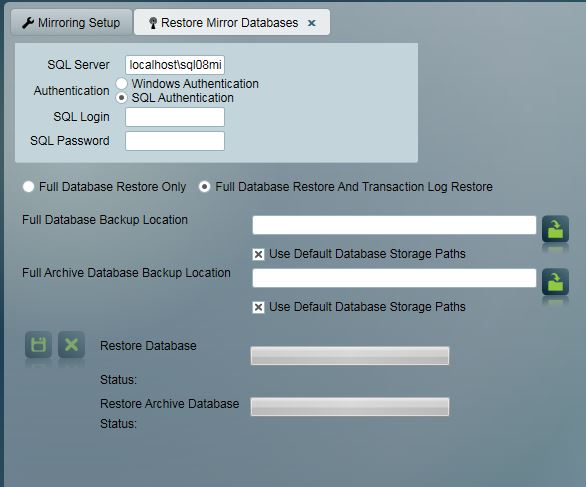586x487 pixels.
Task: Toggle default storage paths under Full Database Backup
Action: click(x=258, y=255)
